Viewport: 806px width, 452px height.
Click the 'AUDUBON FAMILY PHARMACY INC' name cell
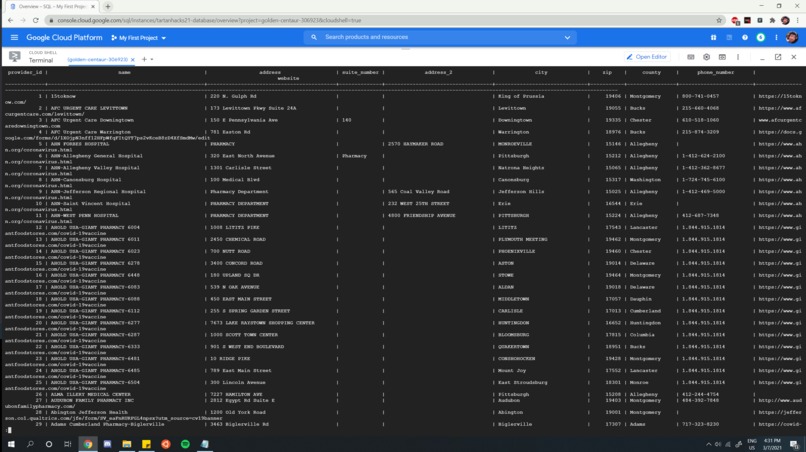coord(92,400)
